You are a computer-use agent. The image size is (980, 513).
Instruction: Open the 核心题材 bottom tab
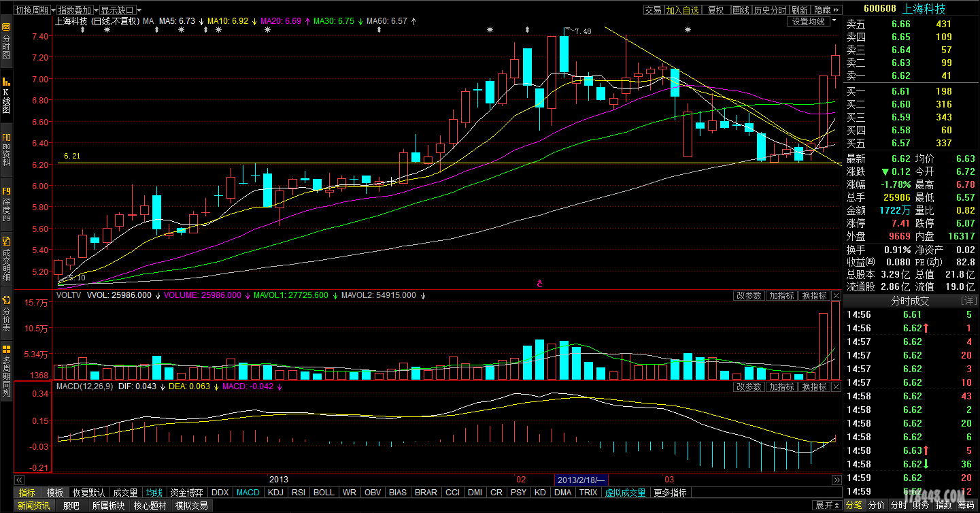(x=150, y=506)
